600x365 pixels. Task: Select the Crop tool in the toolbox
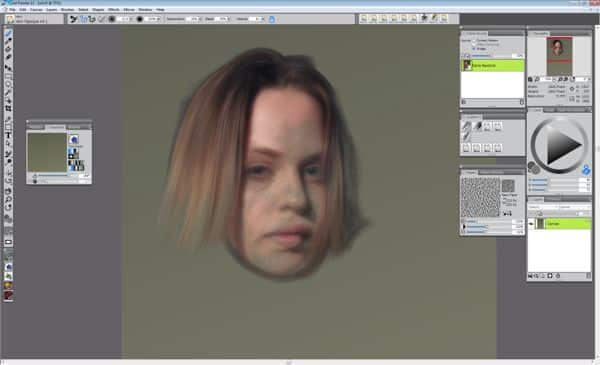(8, 109)
